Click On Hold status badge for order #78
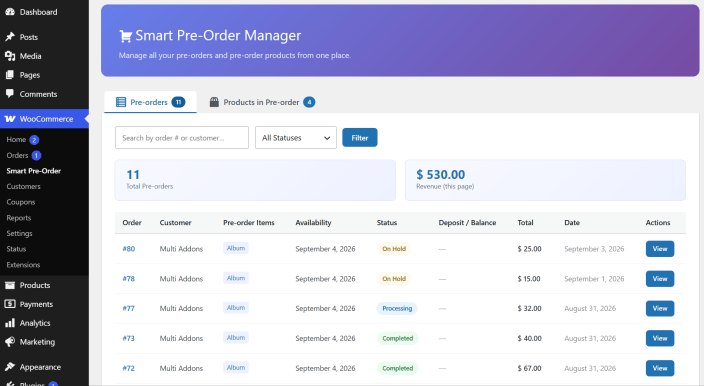This screenshot has height=386, width=704. click(394, 279)
